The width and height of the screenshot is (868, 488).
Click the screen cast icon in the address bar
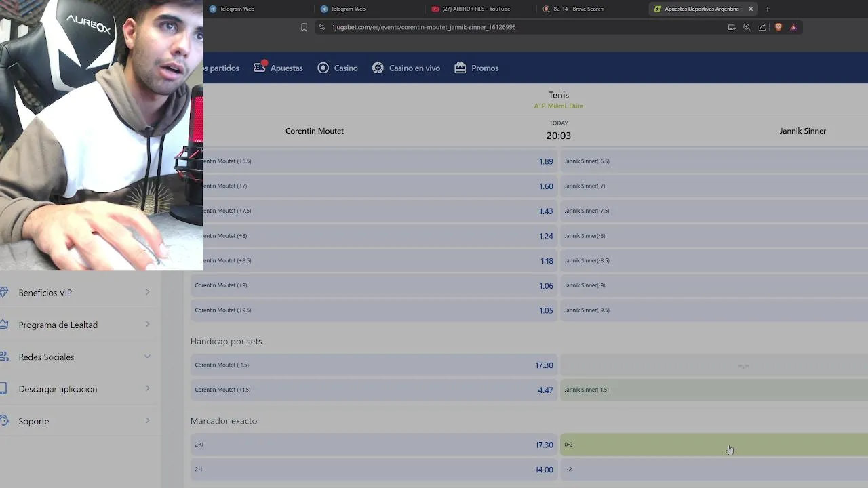coord(731,27)
